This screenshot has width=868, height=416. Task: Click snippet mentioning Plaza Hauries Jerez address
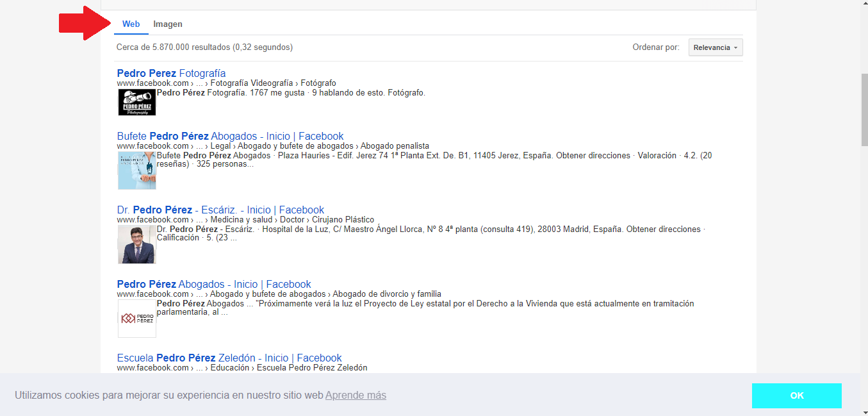click(434, 160)
